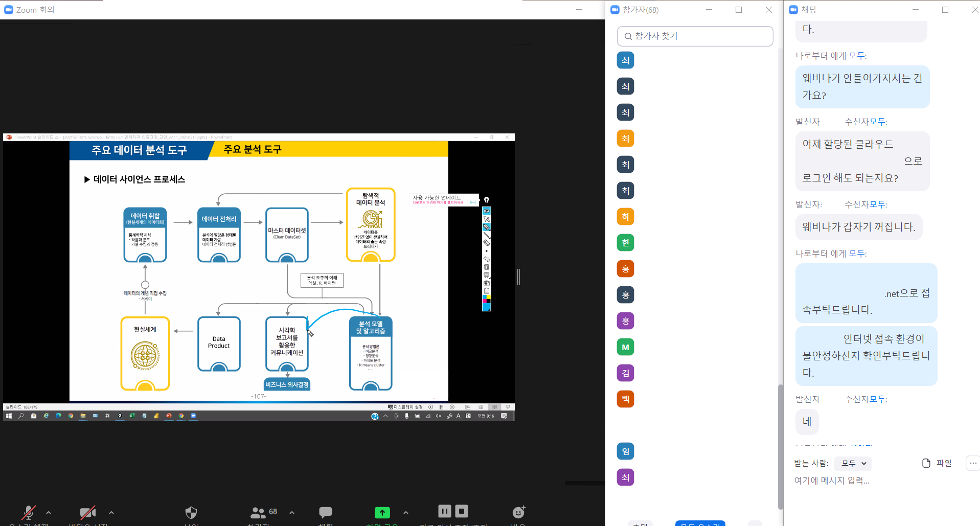The image size is (980, 526).
Task: Open the reactions smiley icon
Action: pos(518,512)
